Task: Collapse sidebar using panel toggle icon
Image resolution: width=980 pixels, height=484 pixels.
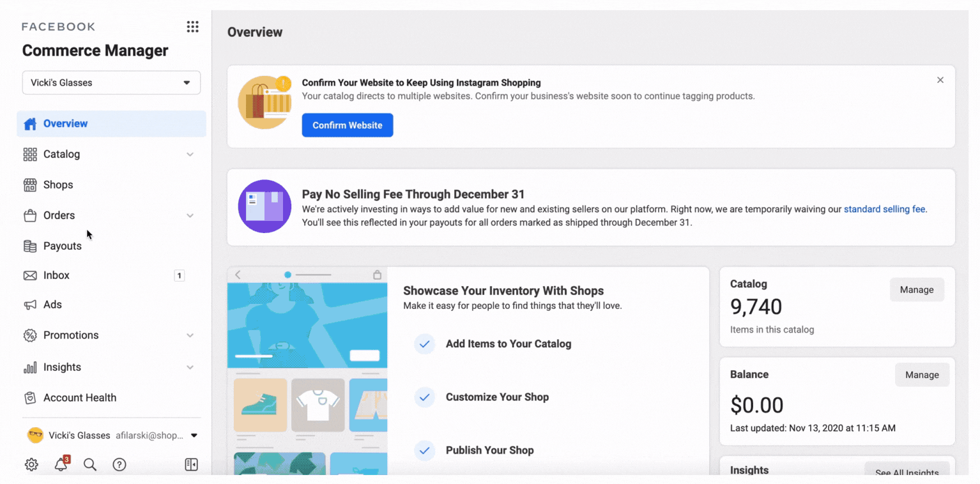Action: (191, 465)
